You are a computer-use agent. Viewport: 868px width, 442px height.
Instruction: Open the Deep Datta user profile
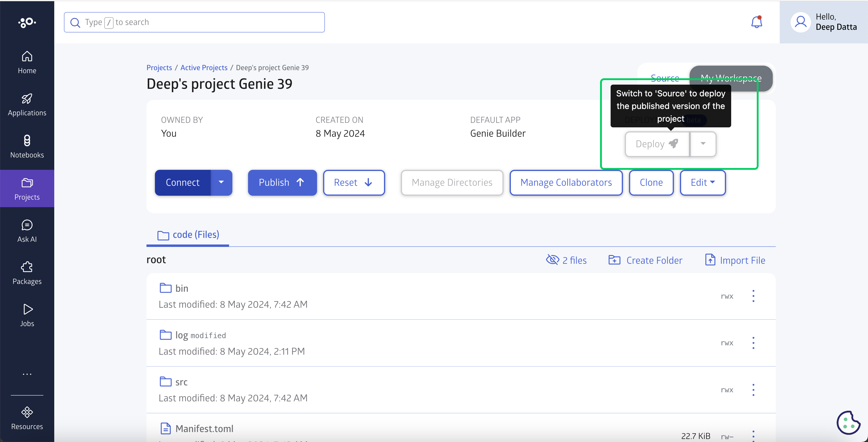[823, 22]
